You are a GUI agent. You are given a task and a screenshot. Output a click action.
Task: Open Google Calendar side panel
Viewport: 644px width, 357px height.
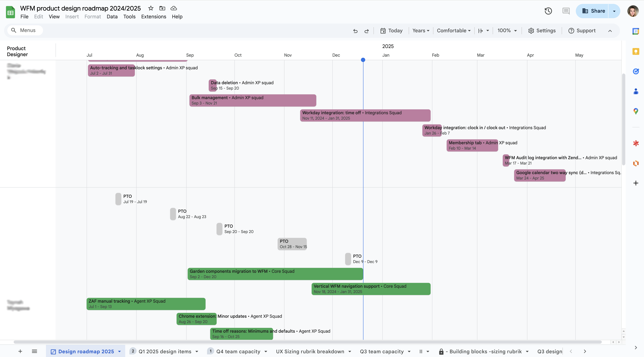coord(636,31)
